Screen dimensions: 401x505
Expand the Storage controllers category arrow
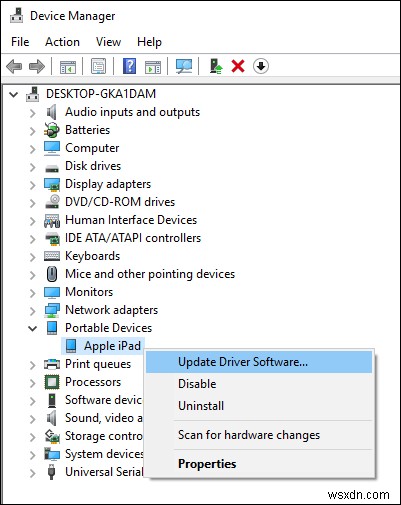[x=32, y=437]
